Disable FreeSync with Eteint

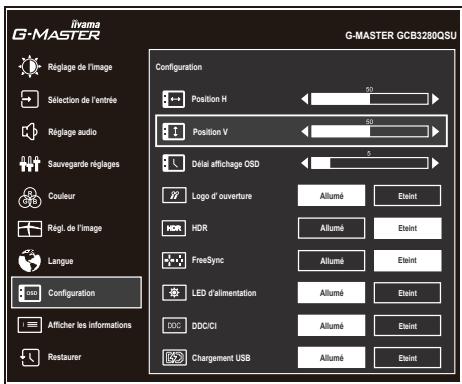(407, 260)
